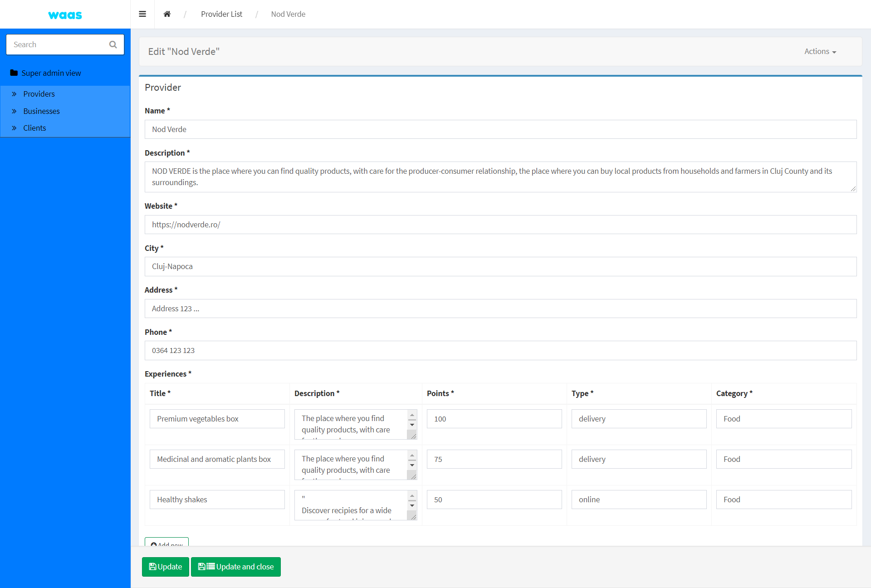The width and height of the screenshot is (871, 588).
Task: Click Points field showing 75
Action: (494, 459)
